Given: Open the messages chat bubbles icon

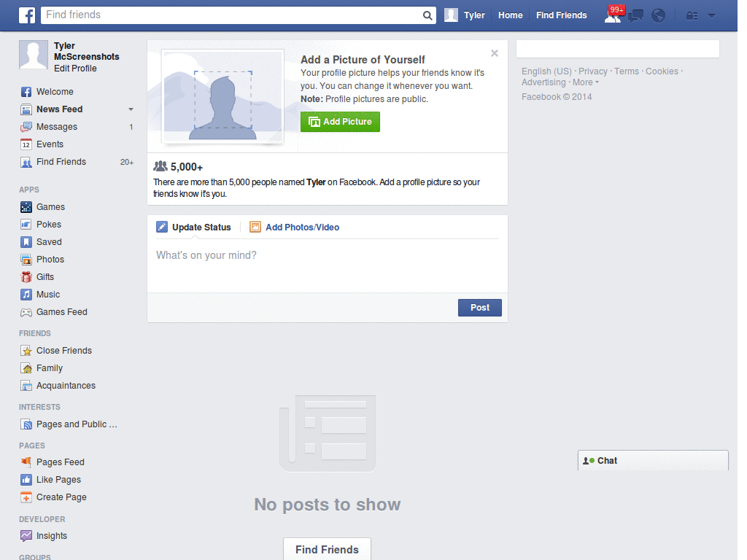Looking at the screenshot, I should pos(635,16).
